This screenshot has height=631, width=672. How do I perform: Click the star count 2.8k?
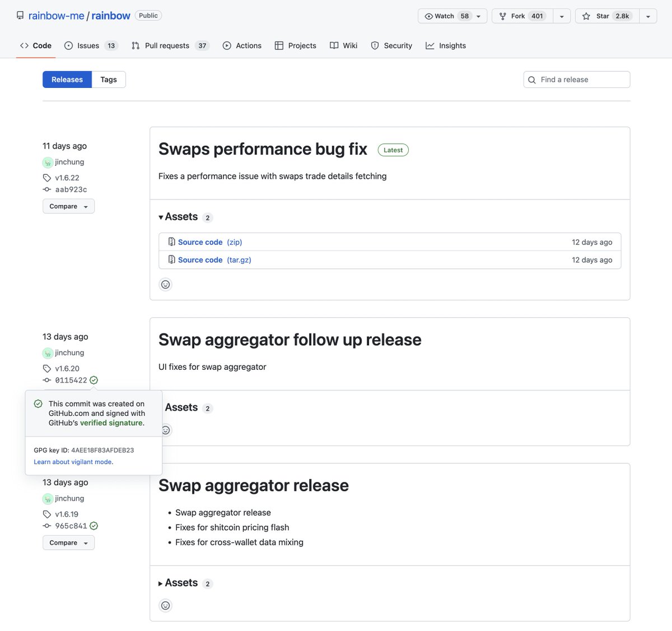pyautogui.click(x=622, y=16)
